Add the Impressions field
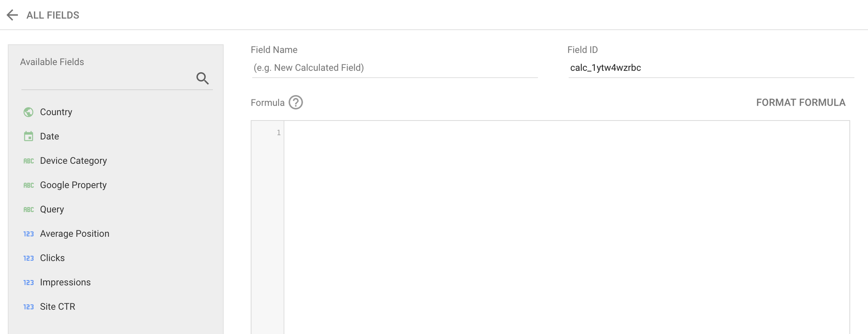The height and width of the screenshot is (334, 868). pyautogui.click(x=65, y=282)
